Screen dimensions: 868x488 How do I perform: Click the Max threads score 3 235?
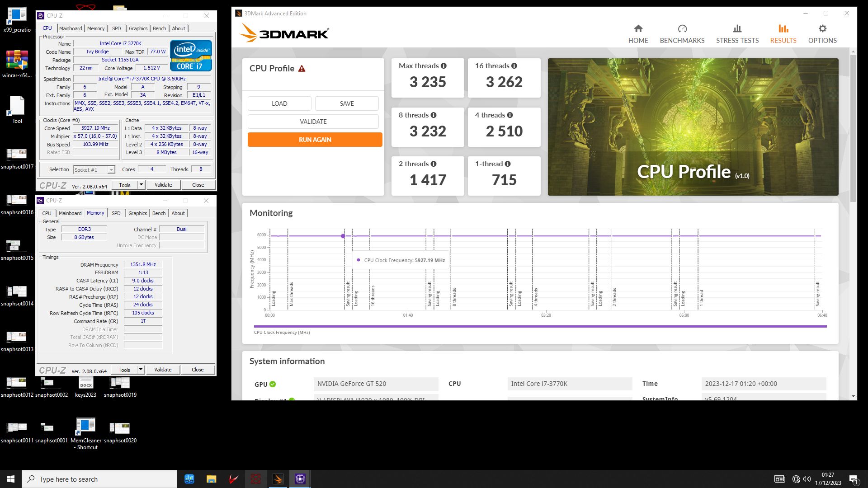pyautogui.click(x=428, y=82)
